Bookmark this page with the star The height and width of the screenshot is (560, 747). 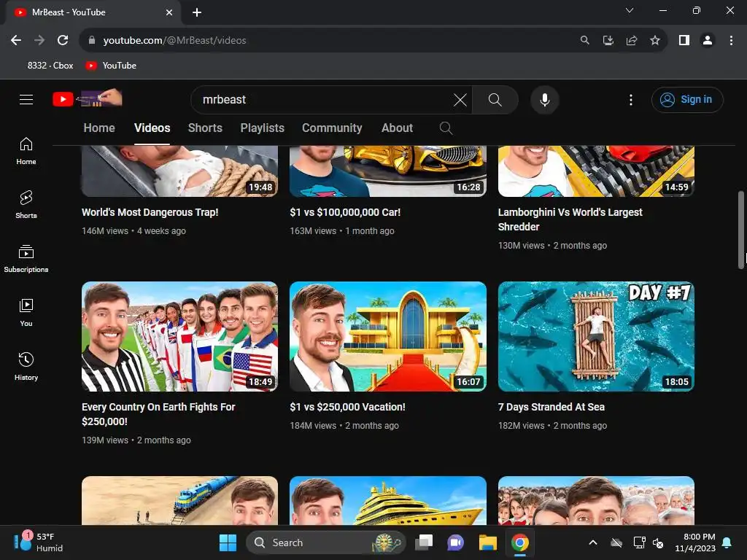pyautogui.click(x=655, y=41)
